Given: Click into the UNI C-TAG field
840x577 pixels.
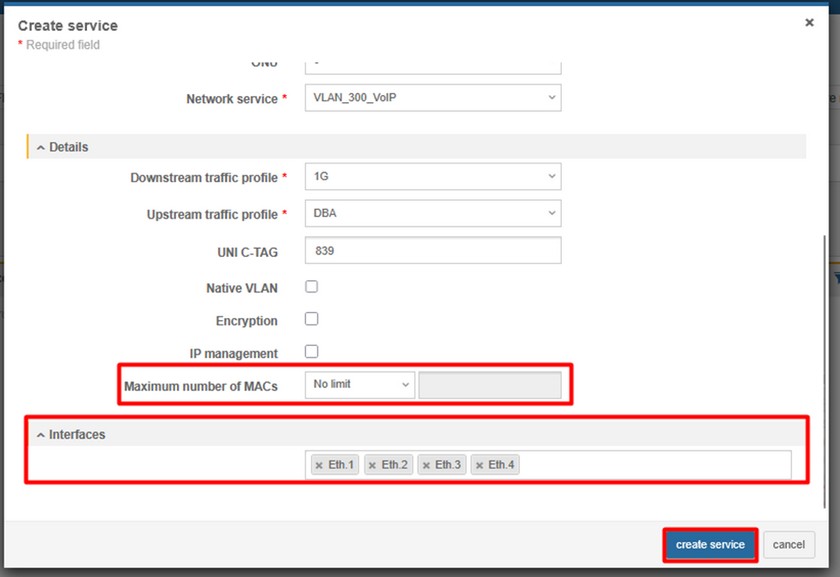Looking at the screenshot, I should point(432,251).
